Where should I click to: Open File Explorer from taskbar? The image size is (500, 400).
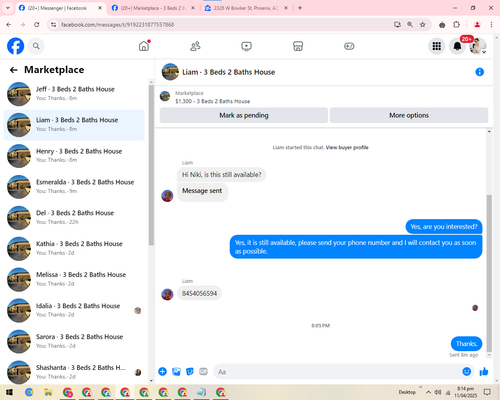pos(48,392)
